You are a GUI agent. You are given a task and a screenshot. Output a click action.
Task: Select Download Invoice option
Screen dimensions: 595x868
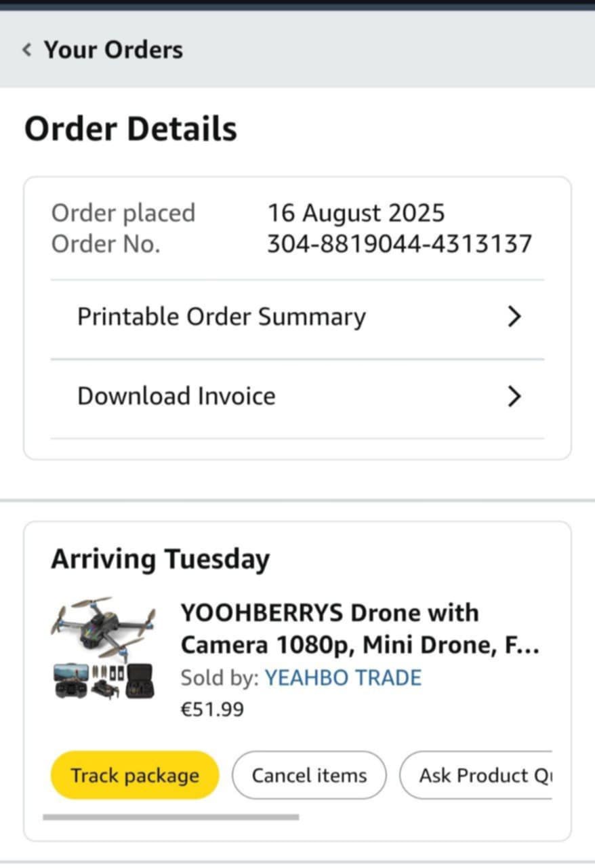(x=297, y=398)
